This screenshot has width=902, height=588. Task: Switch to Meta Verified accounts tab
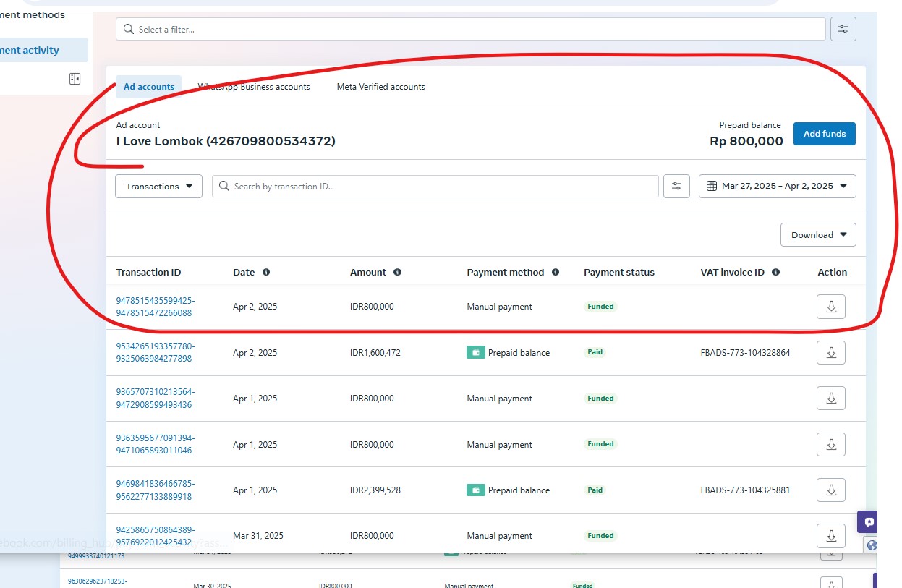pyautogui.click(x=380, y=87)
